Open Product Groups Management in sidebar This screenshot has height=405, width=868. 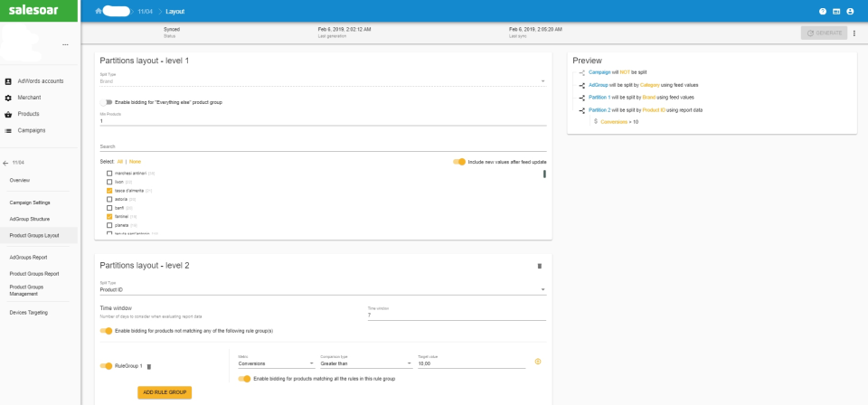tap(26, 290)
